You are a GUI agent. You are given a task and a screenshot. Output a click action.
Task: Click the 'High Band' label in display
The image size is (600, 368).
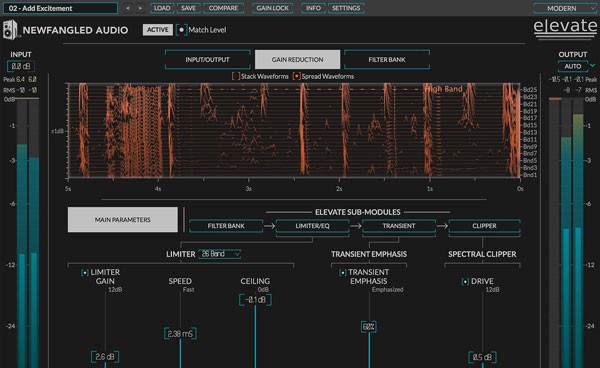[x=444, y=89]
